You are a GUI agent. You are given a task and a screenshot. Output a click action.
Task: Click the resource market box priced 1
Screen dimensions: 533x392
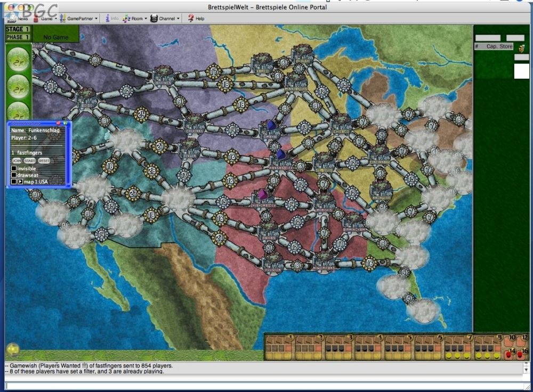[279, 347]
